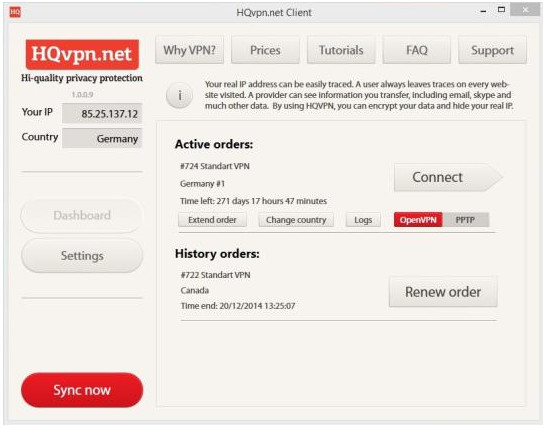547x429 pixels.
Task: Click 'Hi-quality privacy protection' tagline
Action: pos(82,78)
